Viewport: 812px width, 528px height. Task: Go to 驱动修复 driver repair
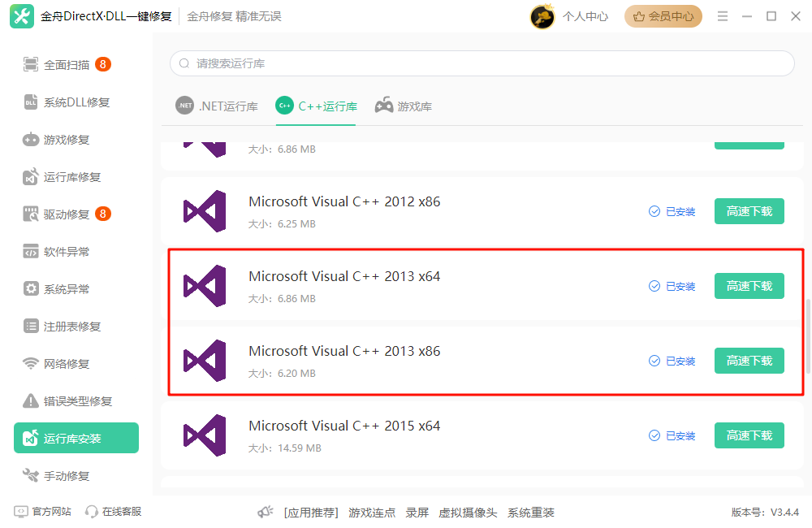tap(67, 214)
